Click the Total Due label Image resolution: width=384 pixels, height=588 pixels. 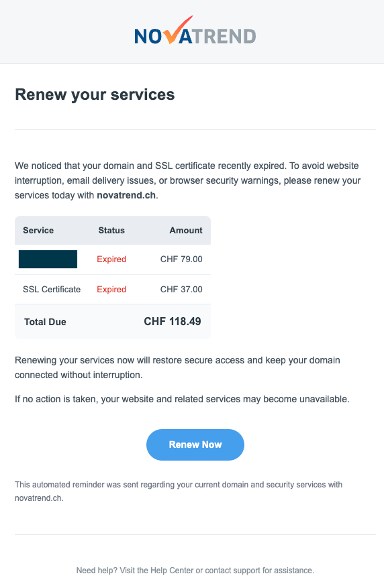click(x=45, y=322)
